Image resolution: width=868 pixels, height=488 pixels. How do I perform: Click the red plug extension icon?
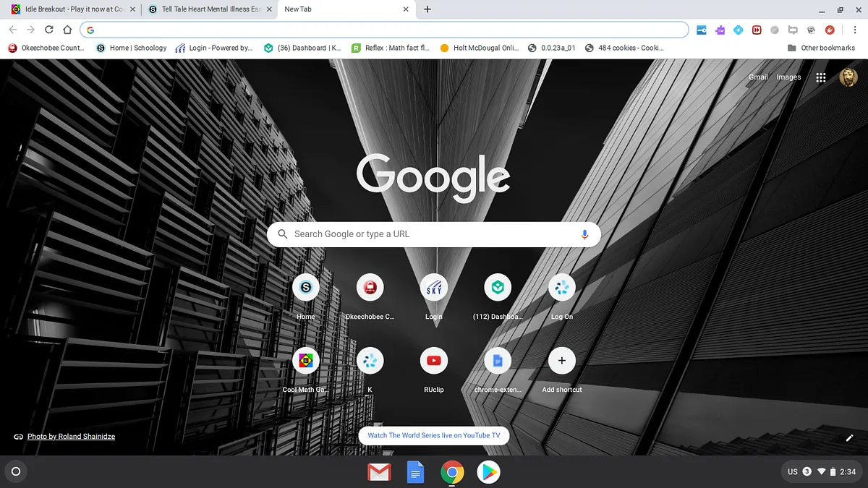point(830,30)
